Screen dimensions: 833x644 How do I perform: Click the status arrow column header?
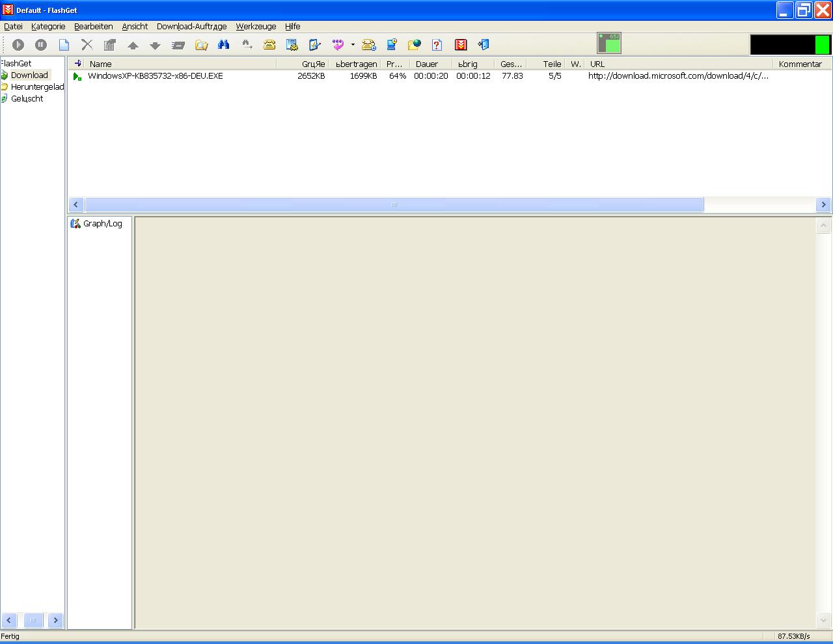pos(77,64)
